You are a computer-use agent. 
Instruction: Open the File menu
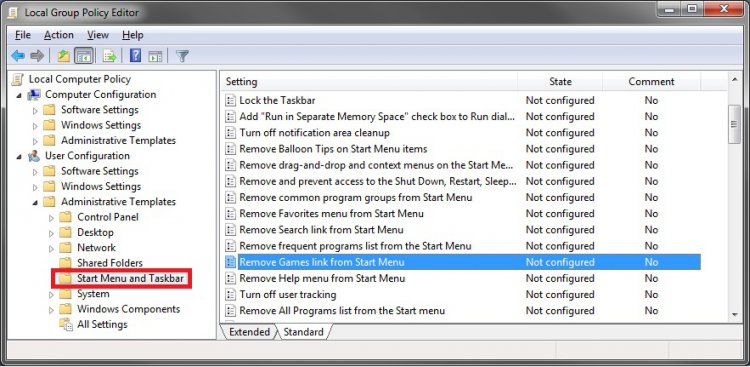tap(22, 35)
